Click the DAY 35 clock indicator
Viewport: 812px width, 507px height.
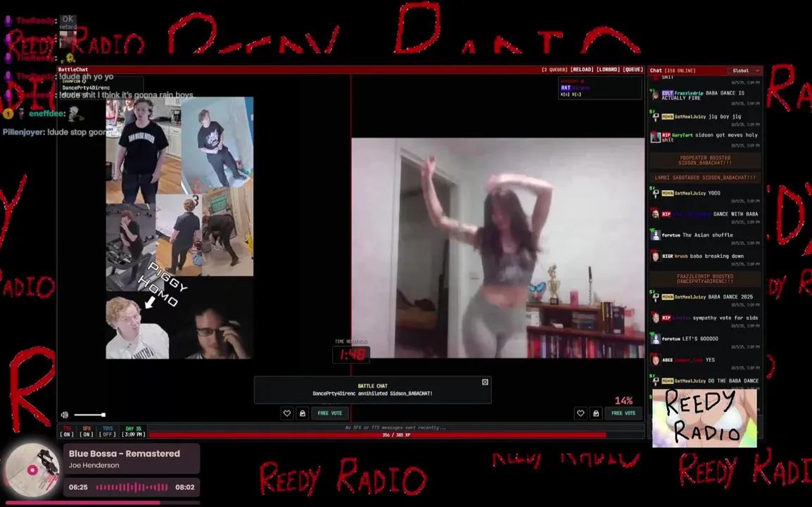[x=134, y=432]
